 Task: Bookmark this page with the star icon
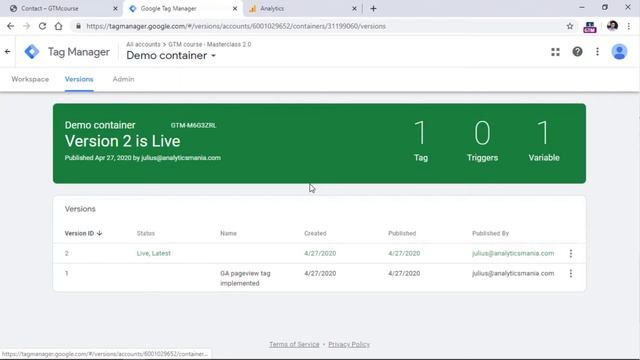pyautogui.click(x=570, y=26)
